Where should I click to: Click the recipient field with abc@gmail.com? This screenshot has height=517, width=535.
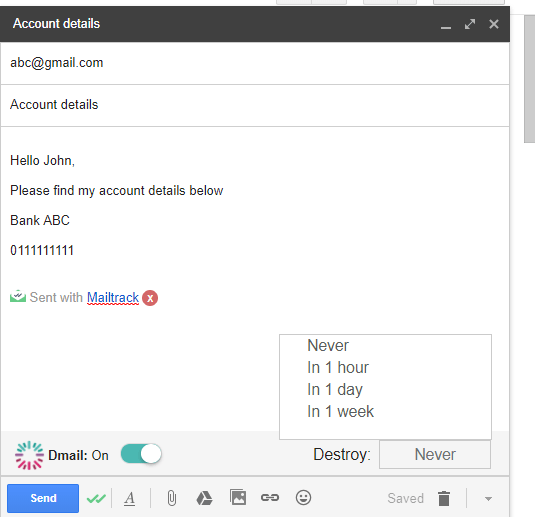coord(255,63)
